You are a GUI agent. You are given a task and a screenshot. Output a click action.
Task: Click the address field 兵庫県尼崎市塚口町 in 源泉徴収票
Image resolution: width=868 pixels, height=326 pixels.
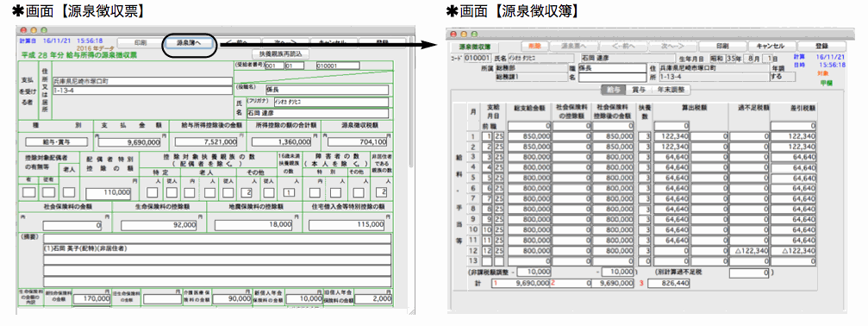tap(142, 81)
